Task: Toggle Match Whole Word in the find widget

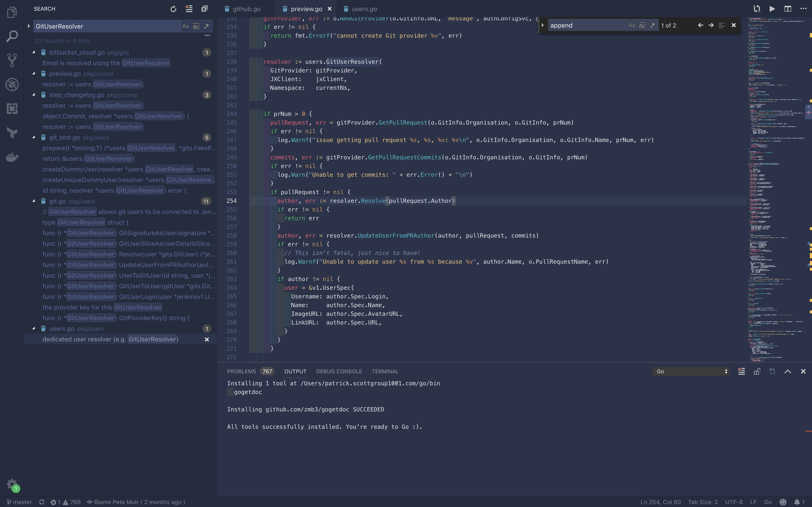Action: 642,25
